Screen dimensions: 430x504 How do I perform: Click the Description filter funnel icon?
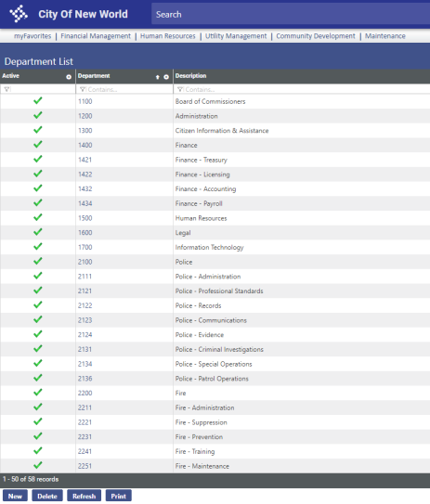180,89
